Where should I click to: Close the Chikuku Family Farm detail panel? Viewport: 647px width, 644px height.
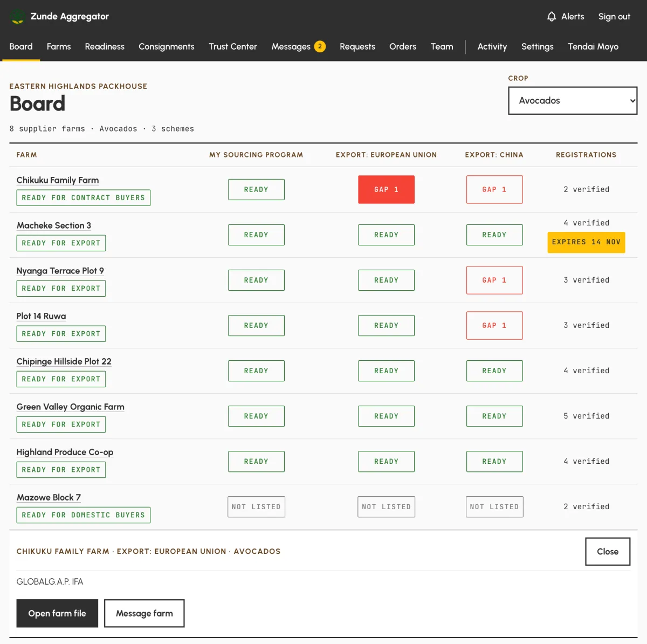[x=608, y=551]
